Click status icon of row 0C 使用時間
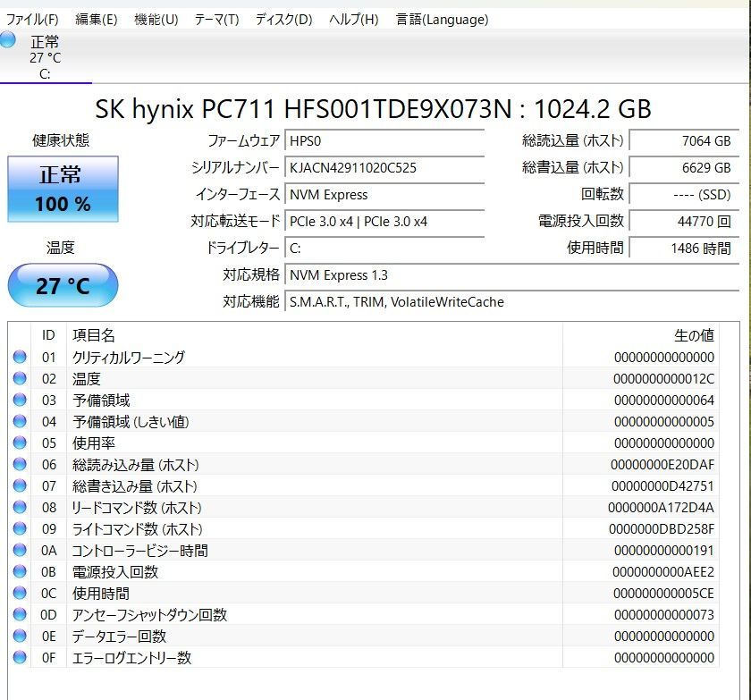This screenshot has width=751, height=700. (x=20, y=593)
